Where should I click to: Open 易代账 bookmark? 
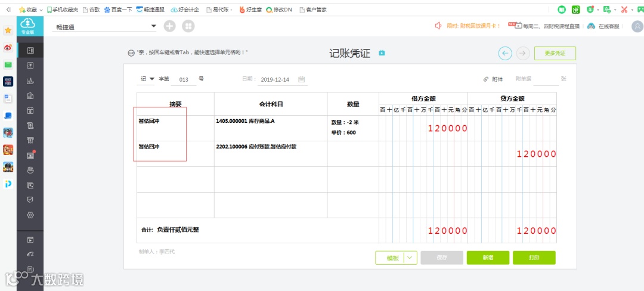[x=219, y=10]
